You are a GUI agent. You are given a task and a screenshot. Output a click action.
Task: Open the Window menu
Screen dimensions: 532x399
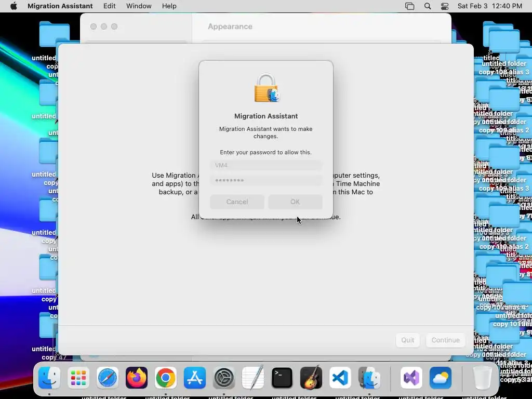pos(139,6)
